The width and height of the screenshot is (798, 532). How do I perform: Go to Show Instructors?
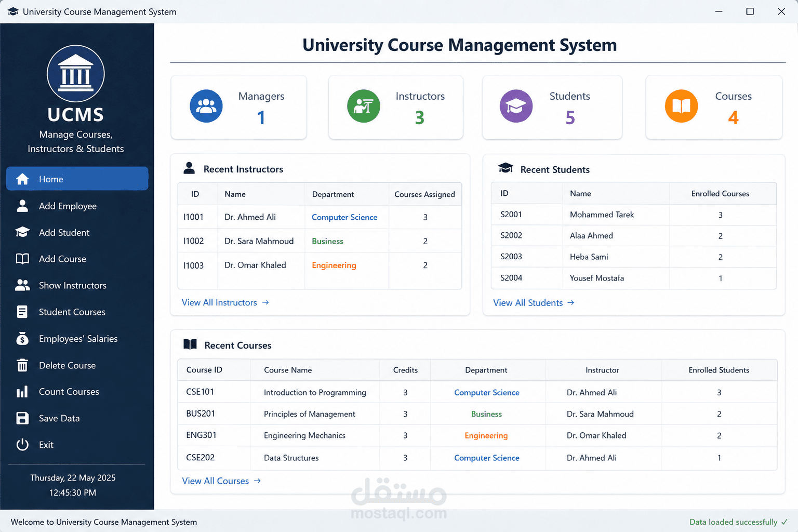coord(77,285)
